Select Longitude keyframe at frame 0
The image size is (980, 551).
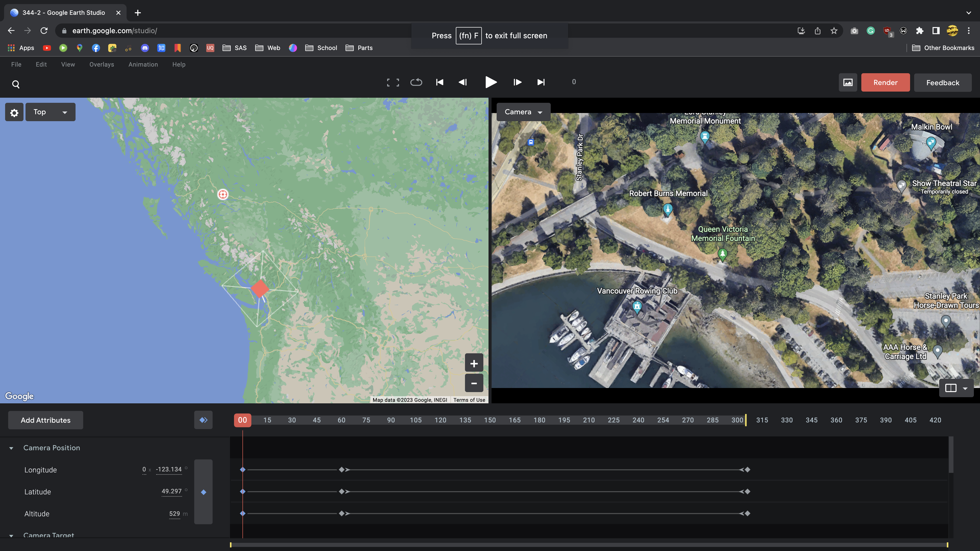[243, 470]
